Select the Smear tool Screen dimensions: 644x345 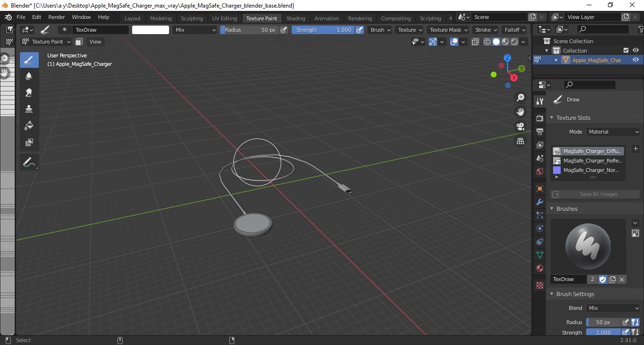tap(29, 92)
